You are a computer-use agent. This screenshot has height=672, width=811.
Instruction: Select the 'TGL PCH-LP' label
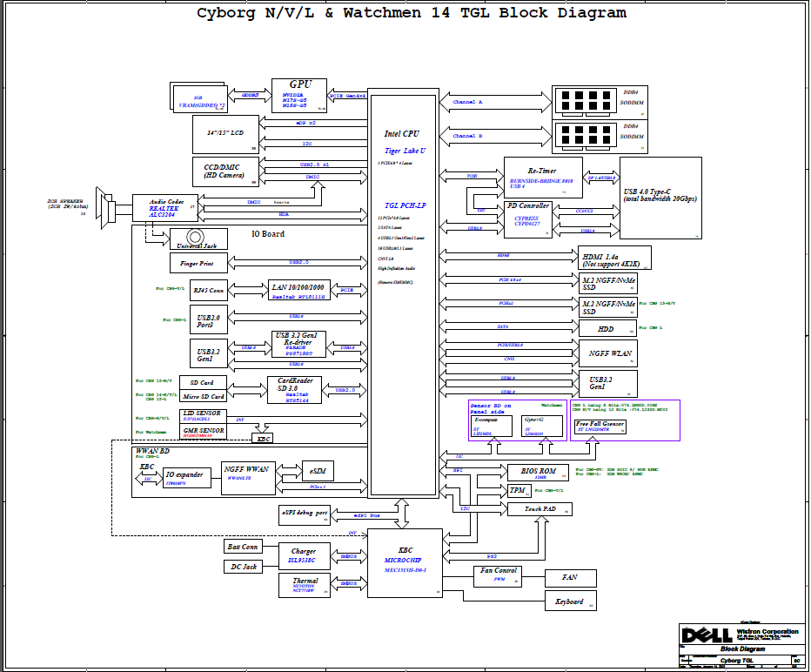(405, 205)
